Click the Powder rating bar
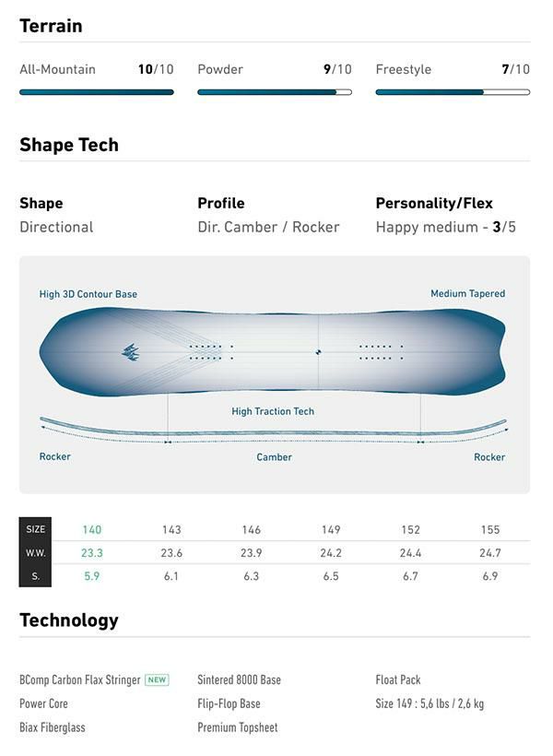Screen dimensions: 553x756 click(275, 92)
